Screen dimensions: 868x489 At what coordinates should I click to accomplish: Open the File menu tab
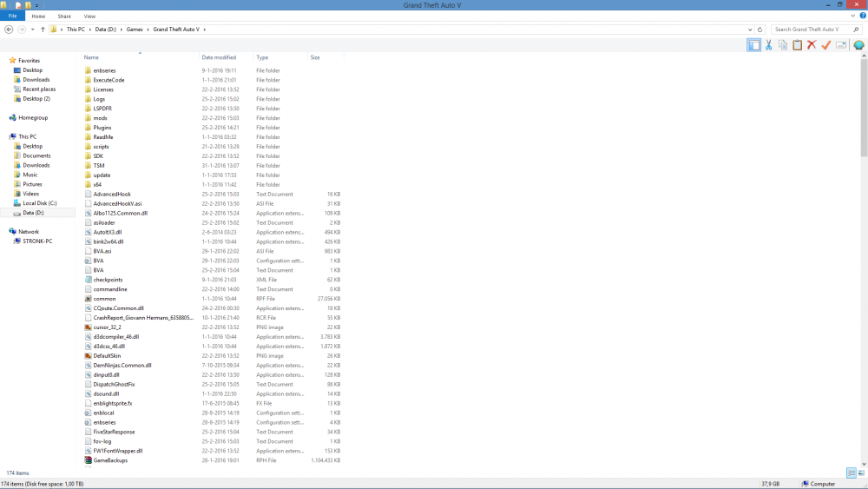(x=13, y=16)
